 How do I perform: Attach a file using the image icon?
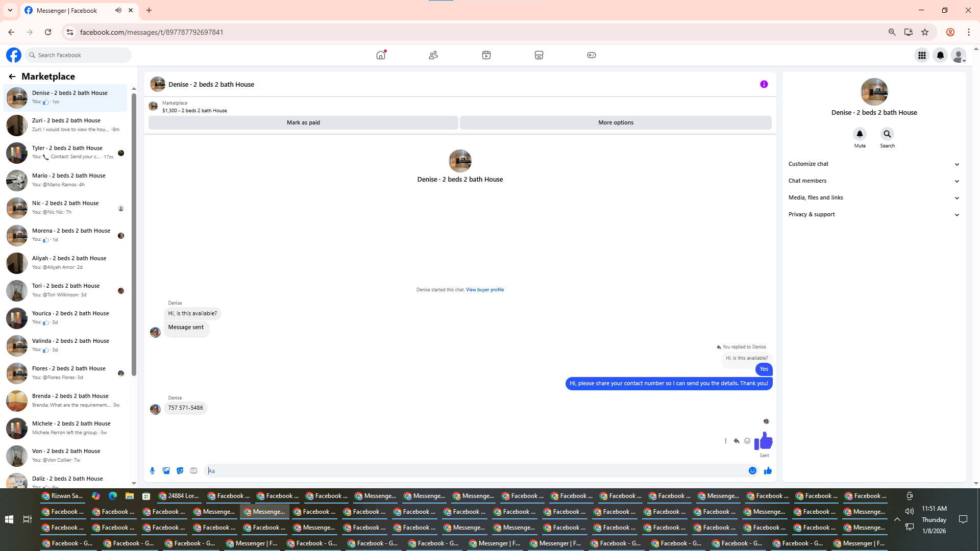(166, 471)
